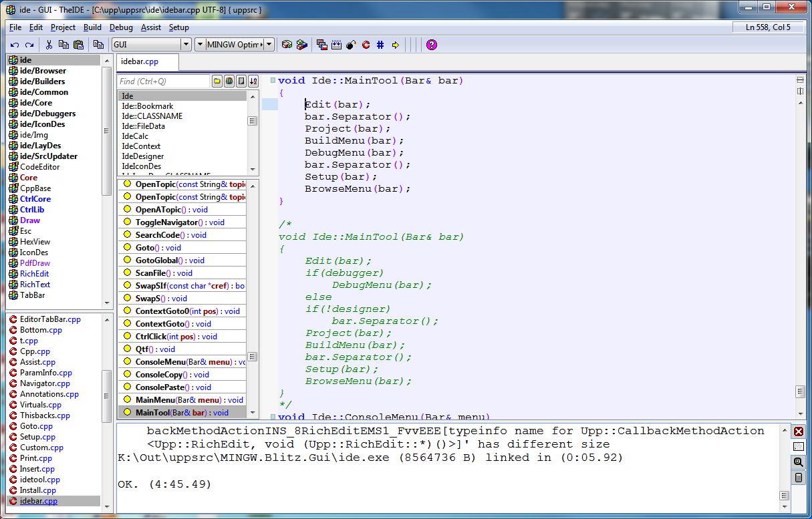Collapse the Ide::MainTool function fold marker
The image size is (812, 519).
(x=273, y=81)
